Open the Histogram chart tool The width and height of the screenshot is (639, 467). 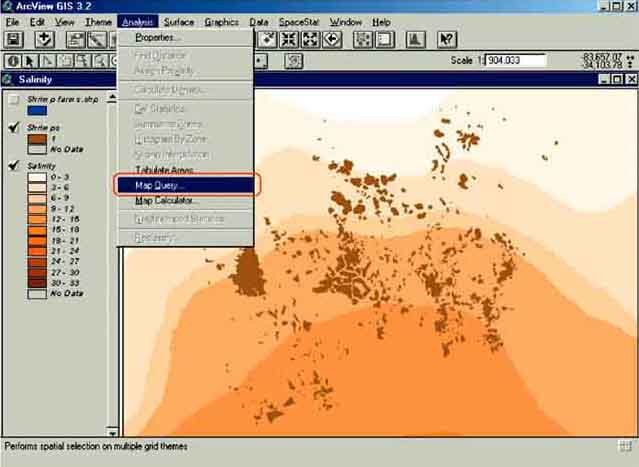click(415, 40)
